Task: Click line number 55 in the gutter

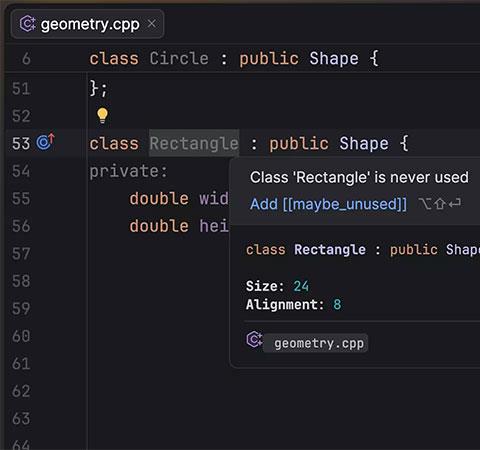Action: (x=21, y=199)
